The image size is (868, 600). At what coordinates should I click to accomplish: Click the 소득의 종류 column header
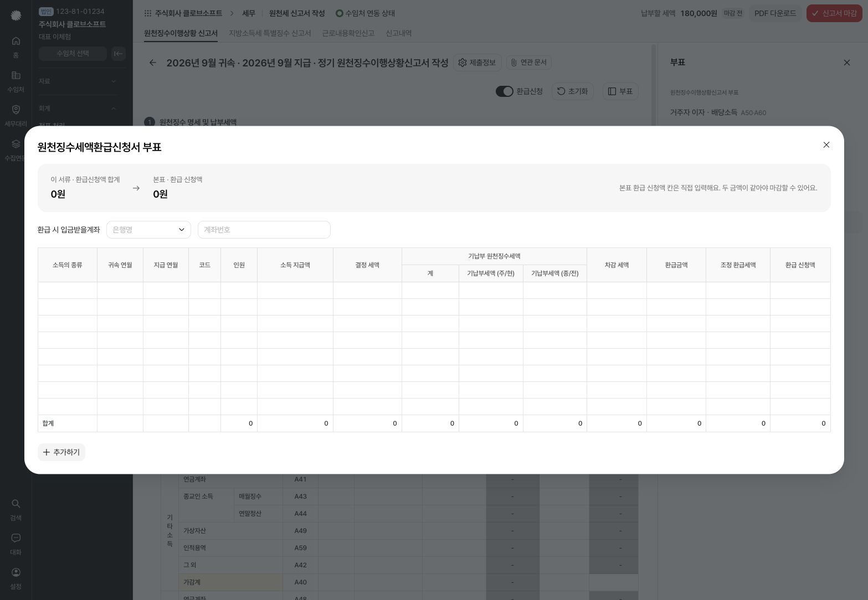(x=68, y=265)
